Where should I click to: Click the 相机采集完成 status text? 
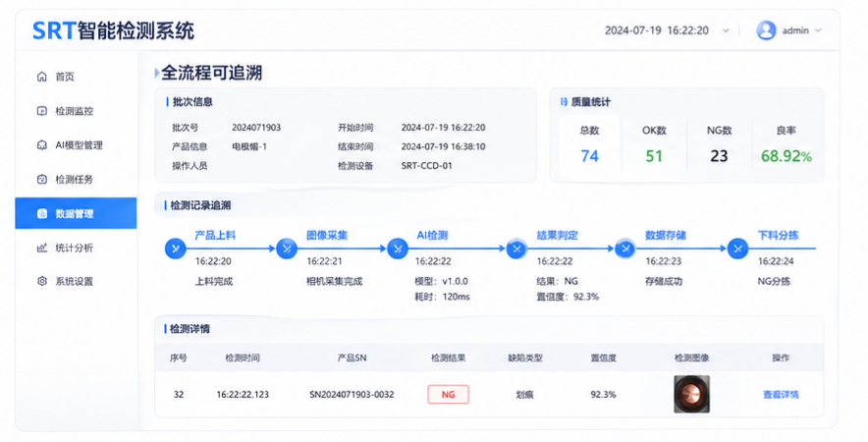tap(335, 281)
